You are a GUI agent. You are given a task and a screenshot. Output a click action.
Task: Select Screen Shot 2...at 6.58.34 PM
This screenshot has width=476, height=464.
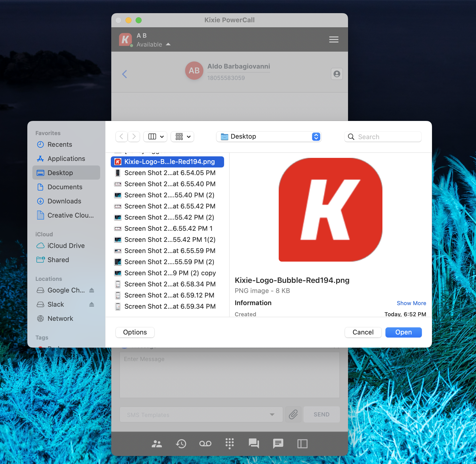click(167, 284)
